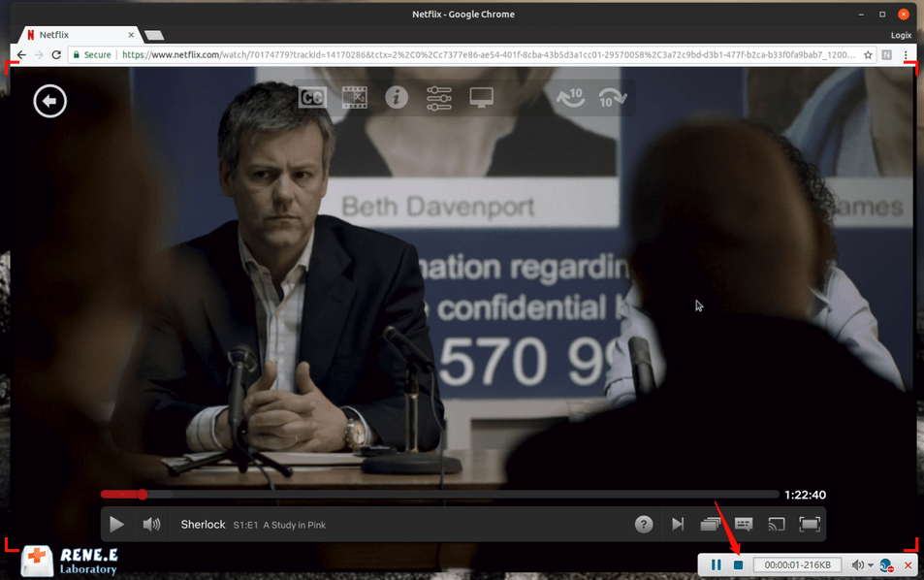
Task: Click the Secure padlock site info
Action: click(92, 55)
